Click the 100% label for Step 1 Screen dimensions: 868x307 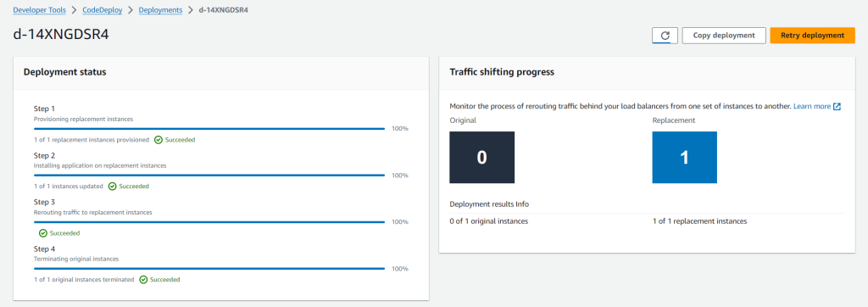pyautogui.click(x=400, y=129)
